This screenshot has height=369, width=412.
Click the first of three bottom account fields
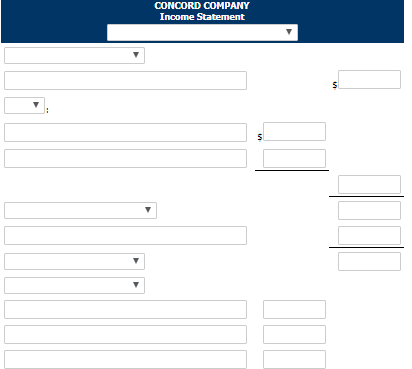click(125, 309)
